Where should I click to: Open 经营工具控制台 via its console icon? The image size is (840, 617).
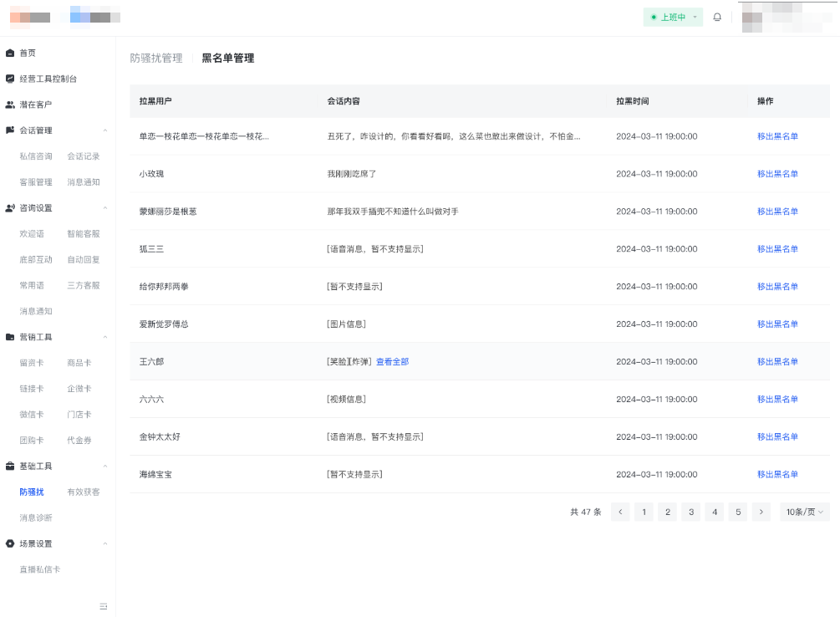pos(11,78)
